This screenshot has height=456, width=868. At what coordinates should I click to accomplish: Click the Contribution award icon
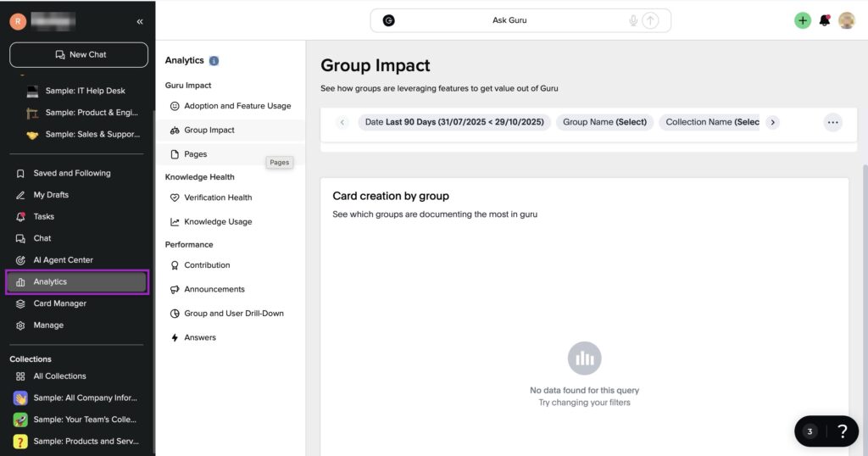(175, 265)
